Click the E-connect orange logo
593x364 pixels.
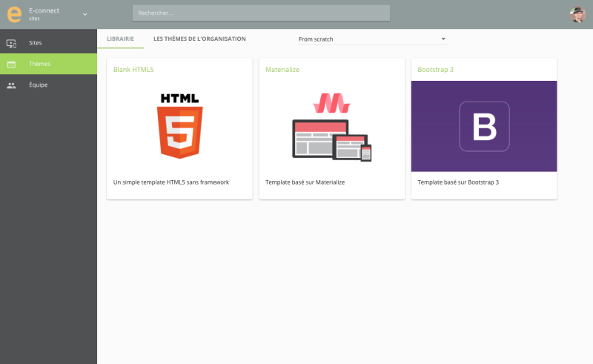(x=14, y=14)
